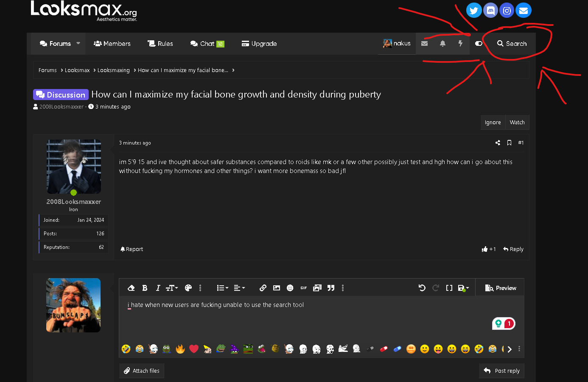
Task: Go to the Rules page in navigation
Action: click(x=160, y=44)
